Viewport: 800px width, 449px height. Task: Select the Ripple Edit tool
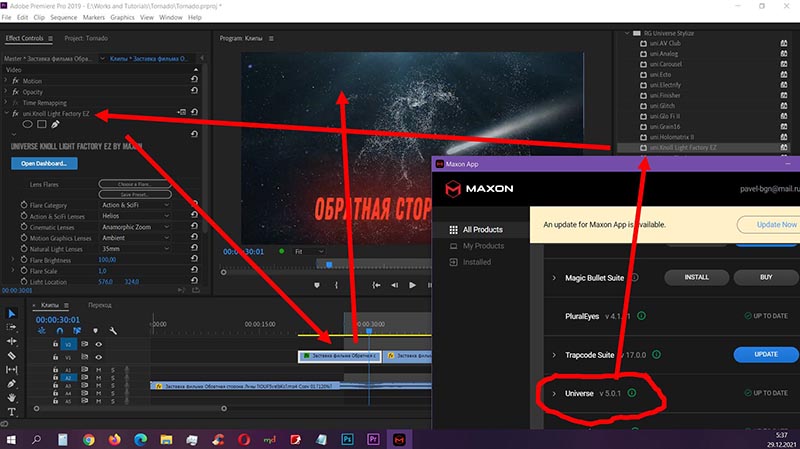pyautogui.click(x=12, y=341)
